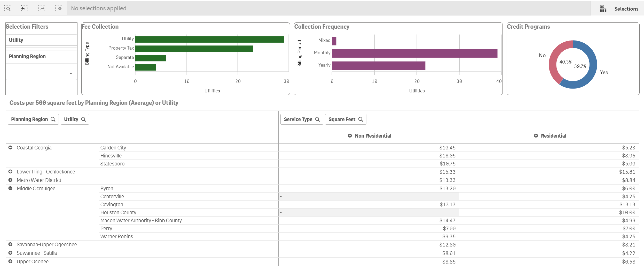This screenshot has height=271, width=644.
Task: Select the Planning Region filter pane
Action: point(41,56)
